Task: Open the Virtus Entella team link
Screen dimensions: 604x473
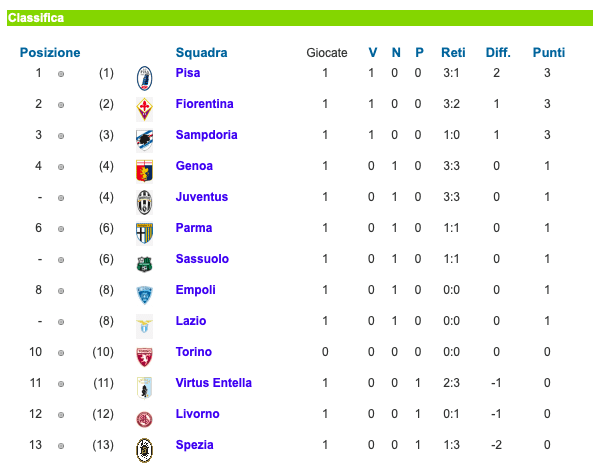Action: click(213, 383)
